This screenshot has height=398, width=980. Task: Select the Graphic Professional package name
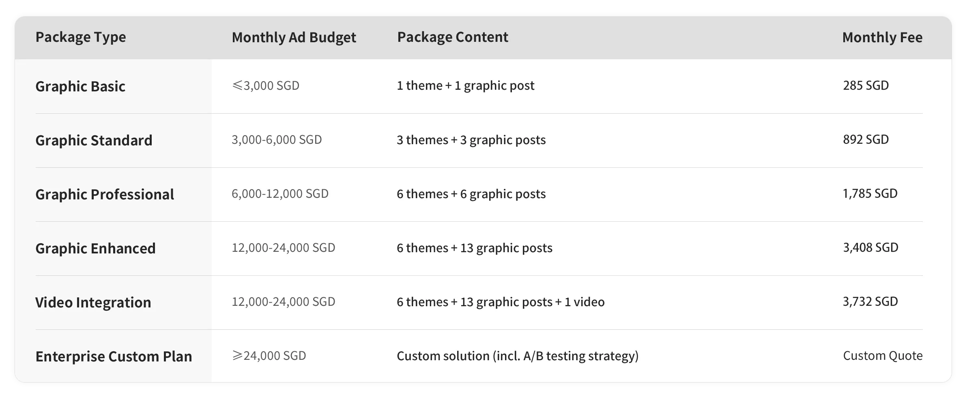click(105, 195)
